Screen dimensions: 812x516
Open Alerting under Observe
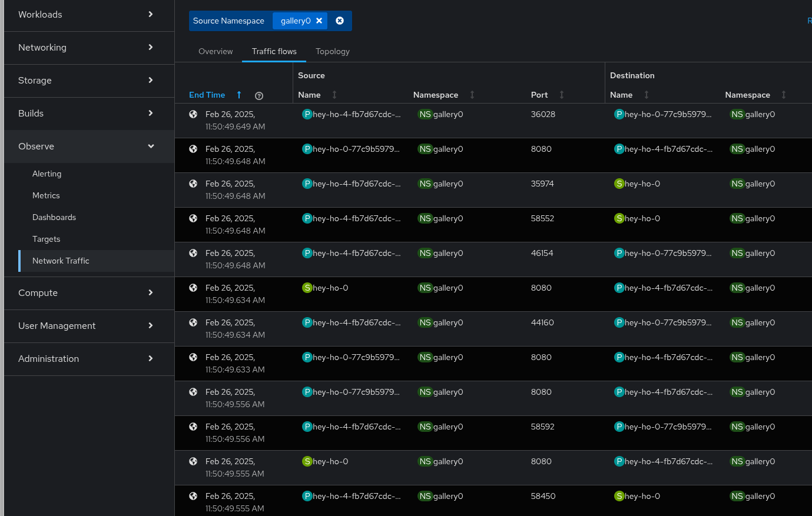(47, 174)
